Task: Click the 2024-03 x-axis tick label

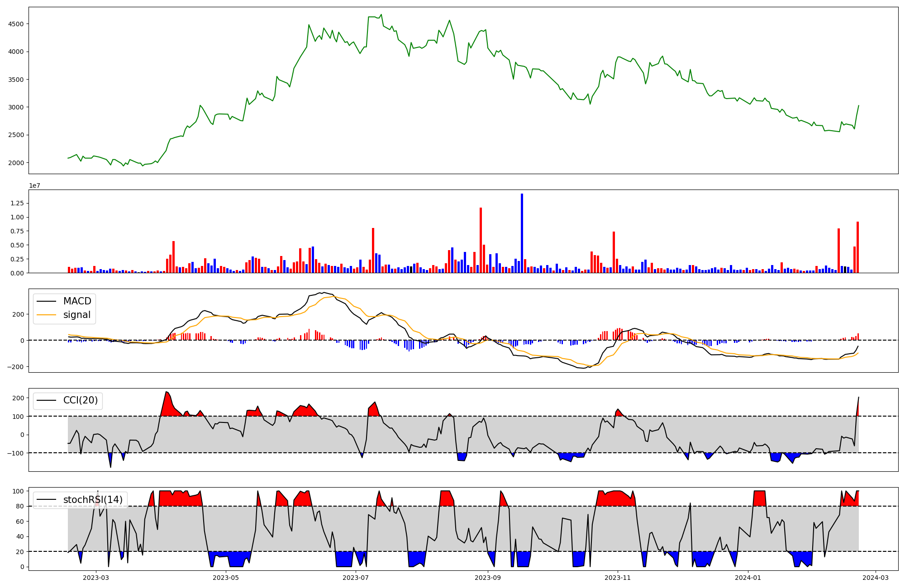Action: click(876, 578)
